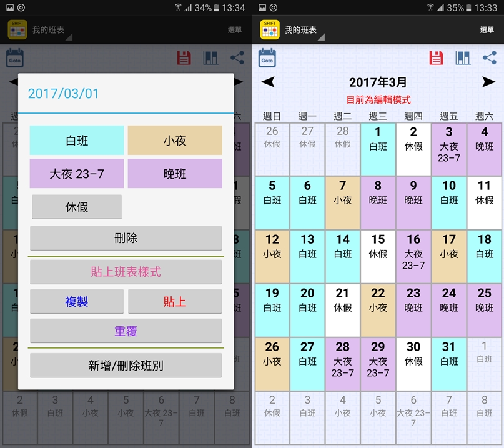
Task: Select March 12 小夜 cell
Action: pos(272,257)
